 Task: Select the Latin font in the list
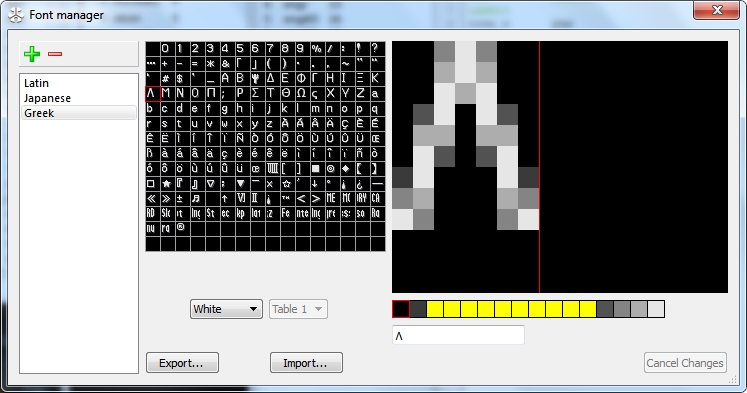point(79,83)
